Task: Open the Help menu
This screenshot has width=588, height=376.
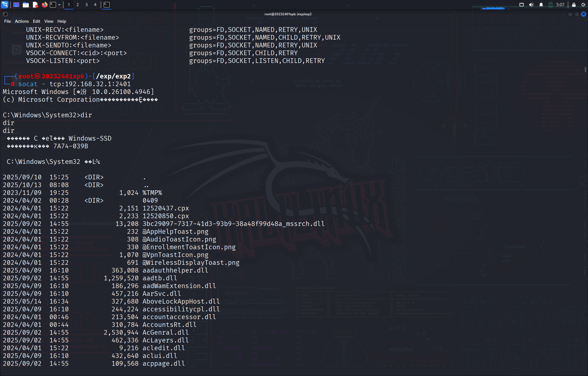Action: (x=62, y=21)
